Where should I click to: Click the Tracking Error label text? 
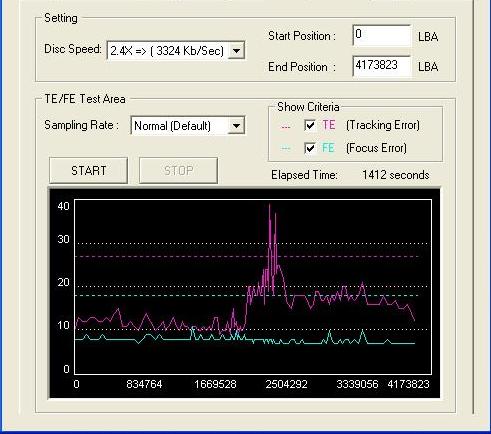[383, 125]
